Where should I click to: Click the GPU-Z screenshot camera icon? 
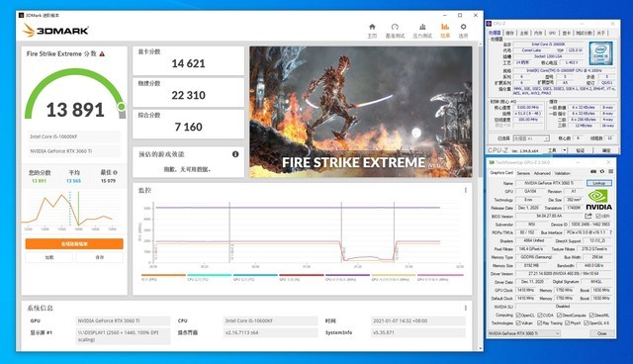point(593,171)
